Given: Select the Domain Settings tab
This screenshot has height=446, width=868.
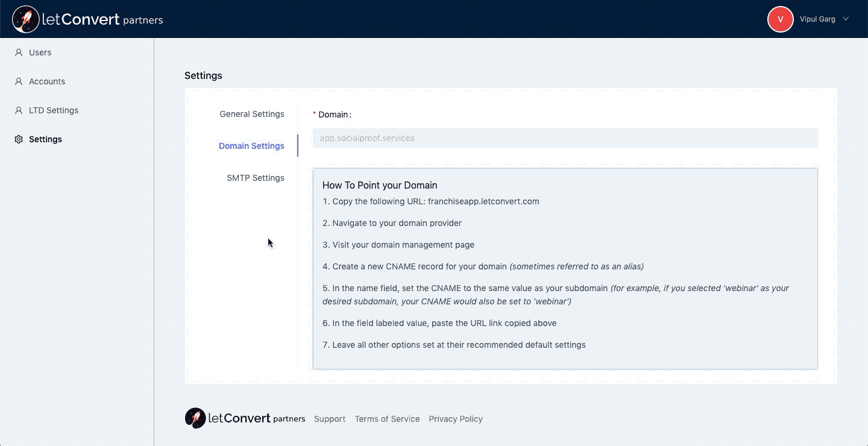Looking at the screenshot, I should pos(251,146).
